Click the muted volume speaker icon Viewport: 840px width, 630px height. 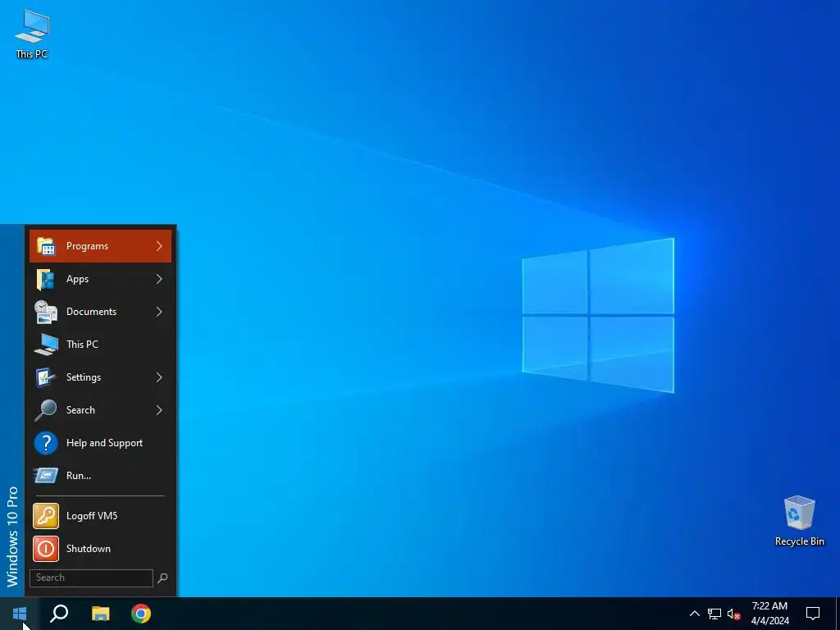[733, 614]
